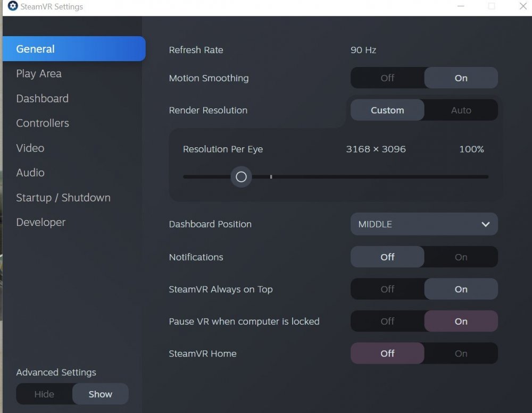The width and height of the screenshot is (532, 413).
Task: Open the Dashboard settings tab
Action: click(x=42, y=99)
